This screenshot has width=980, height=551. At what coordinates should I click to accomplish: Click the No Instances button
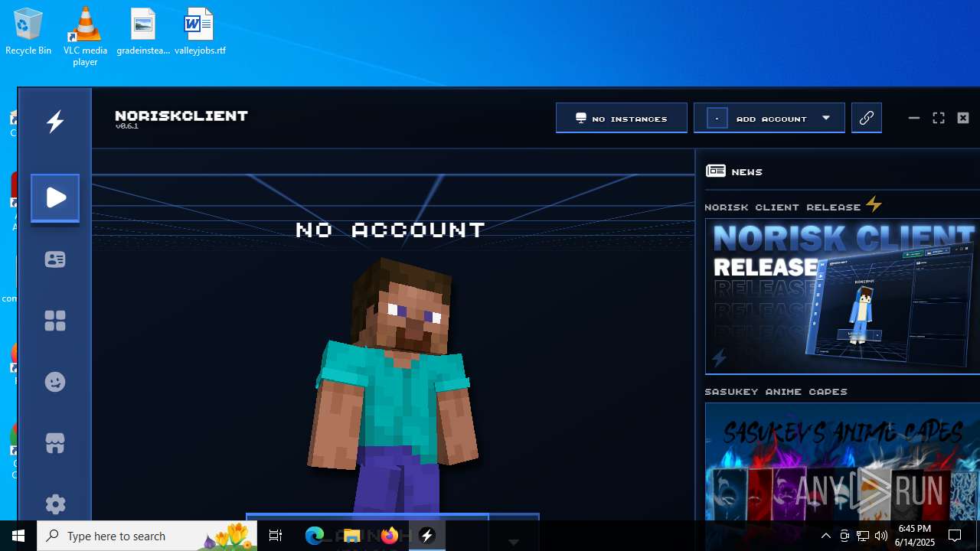[x=622, y=118]
